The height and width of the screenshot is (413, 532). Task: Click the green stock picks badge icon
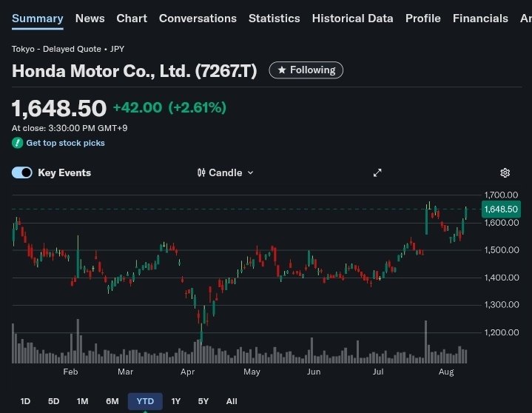point(17,143)
